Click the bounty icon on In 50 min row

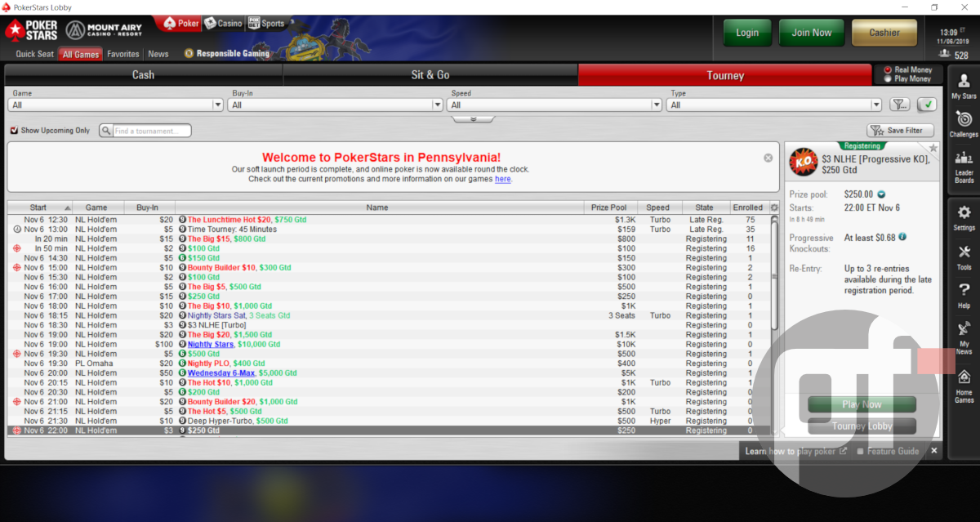(17, 248)
